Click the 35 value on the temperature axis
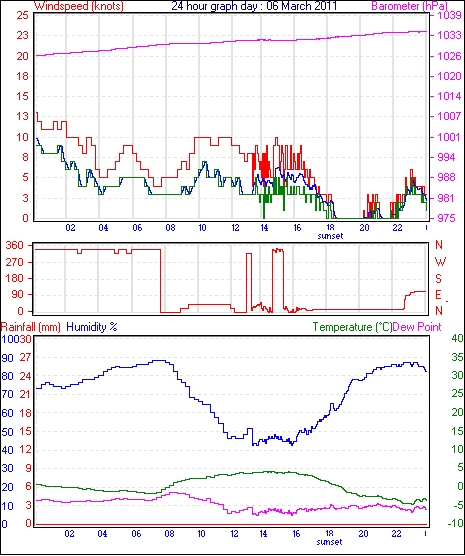The width and height of the screenshot is (465, 556). (x=458, y=357)
